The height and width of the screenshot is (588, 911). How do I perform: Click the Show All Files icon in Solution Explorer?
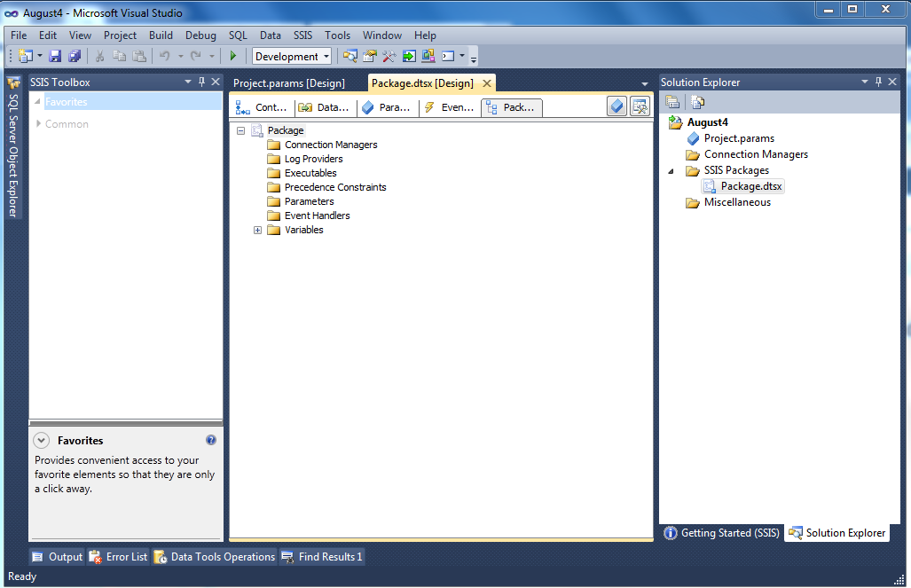point(697,102)
